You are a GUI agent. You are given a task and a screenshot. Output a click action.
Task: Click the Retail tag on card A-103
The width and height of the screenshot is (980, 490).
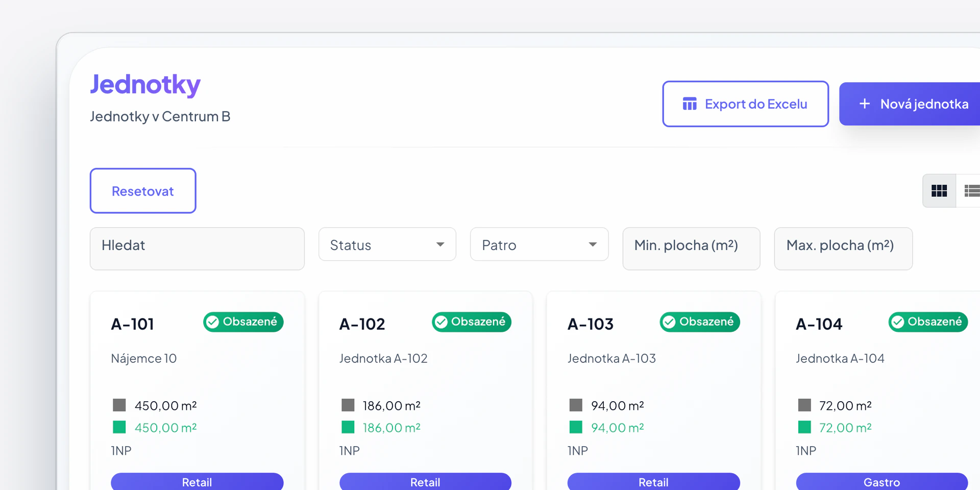653,482
